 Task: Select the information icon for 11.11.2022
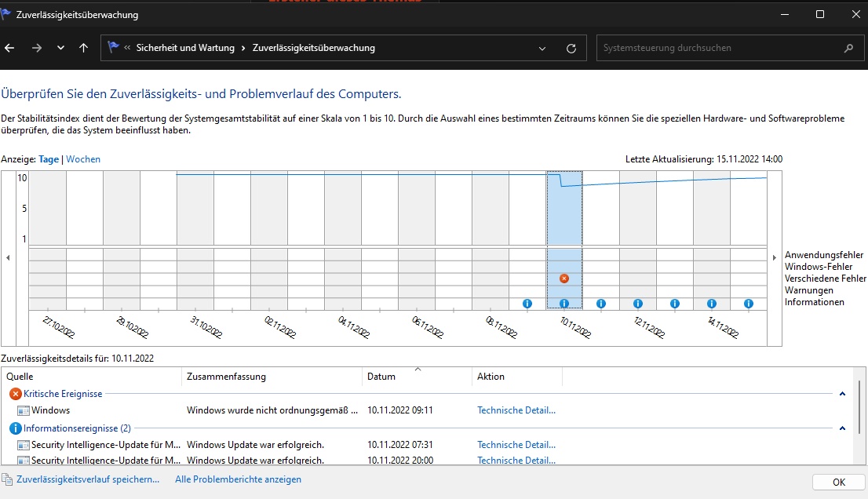tap(601, 304)
